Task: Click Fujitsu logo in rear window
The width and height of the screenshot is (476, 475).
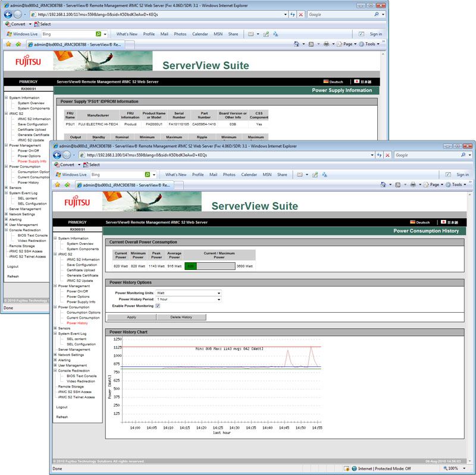Action: [x=28, y=61]
